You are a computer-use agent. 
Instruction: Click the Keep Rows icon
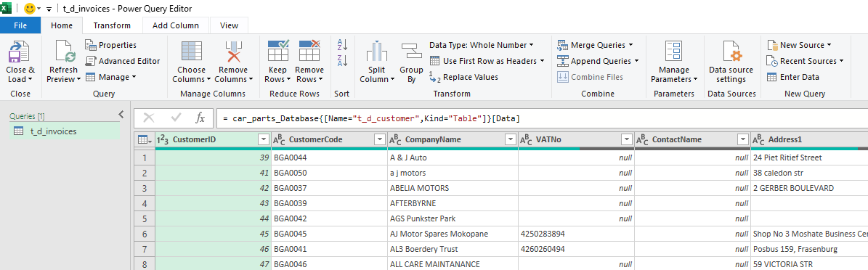point(278,51)
